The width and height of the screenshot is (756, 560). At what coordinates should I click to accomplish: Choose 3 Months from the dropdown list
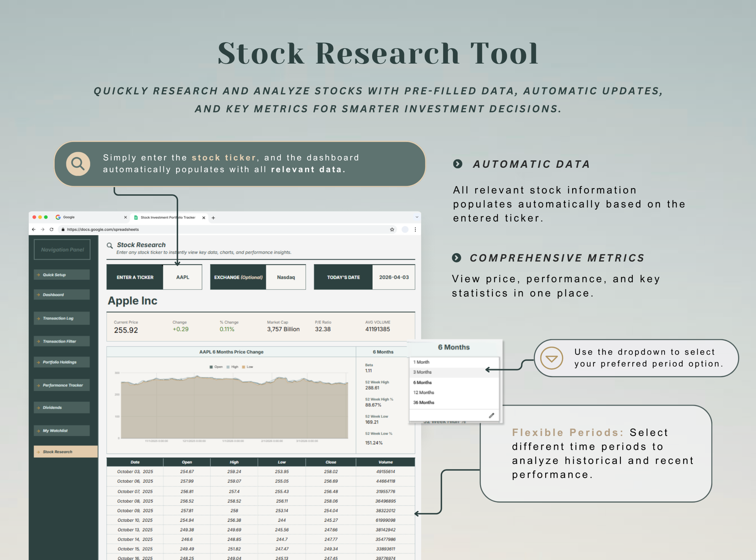(x=454, y=372)
